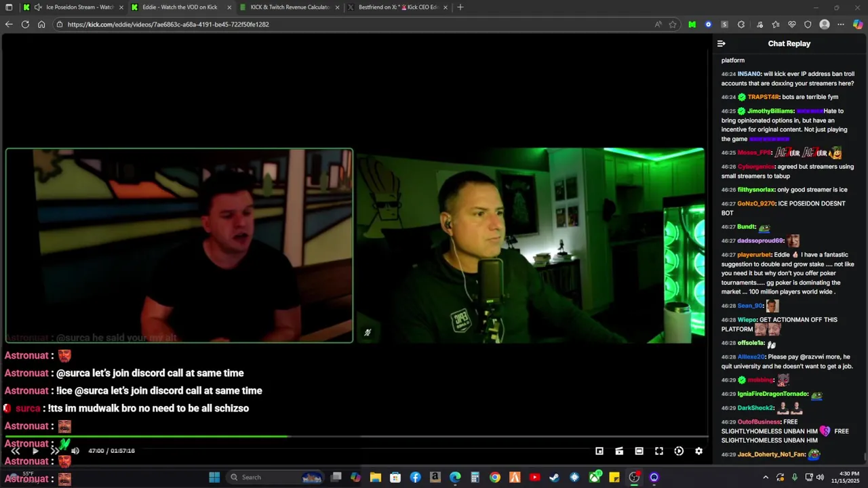Open Steam from the taskbar
This screenshot has width=868, height=488.
[x=555, y=477]
